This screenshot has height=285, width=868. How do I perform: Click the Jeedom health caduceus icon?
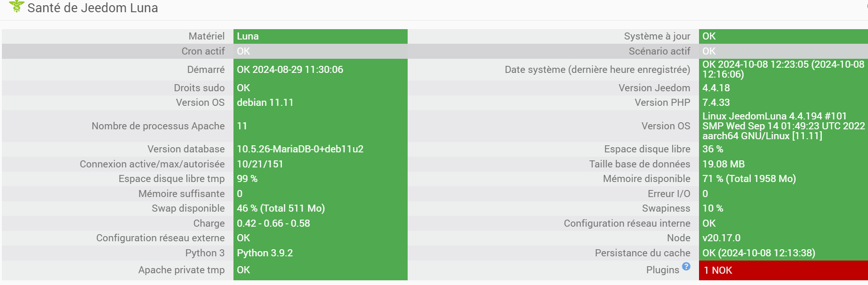pos(16,6)
